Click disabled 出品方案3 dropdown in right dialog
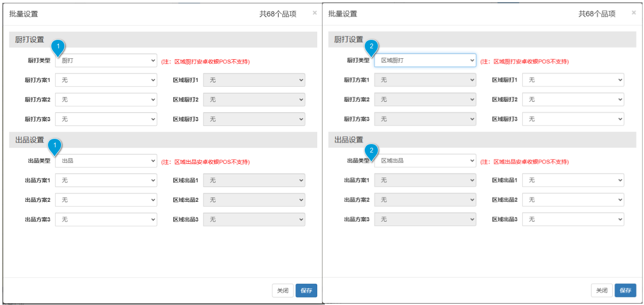Viewport: 644px width, 305px height. point(425,219)
